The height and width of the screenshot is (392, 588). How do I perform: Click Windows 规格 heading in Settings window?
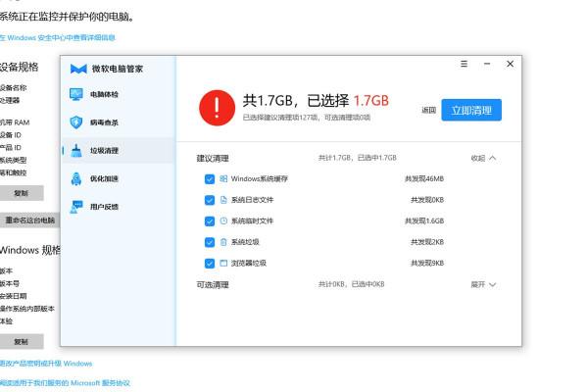pos(30,250)
